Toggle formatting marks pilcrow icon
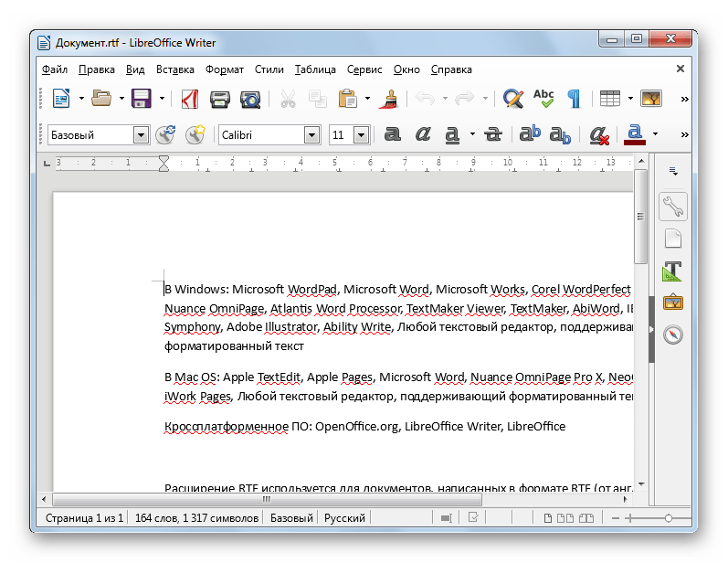The image size is (728, 563). tap(575, 99)
